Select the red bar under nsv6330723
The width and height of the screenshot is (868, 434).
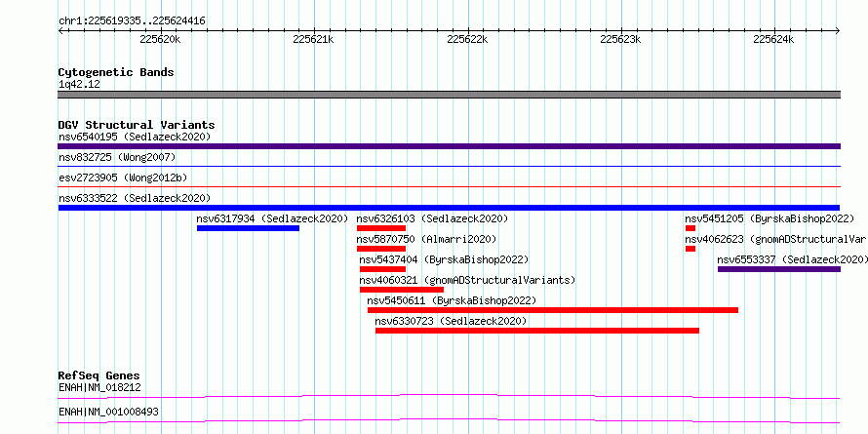point(537,331)
